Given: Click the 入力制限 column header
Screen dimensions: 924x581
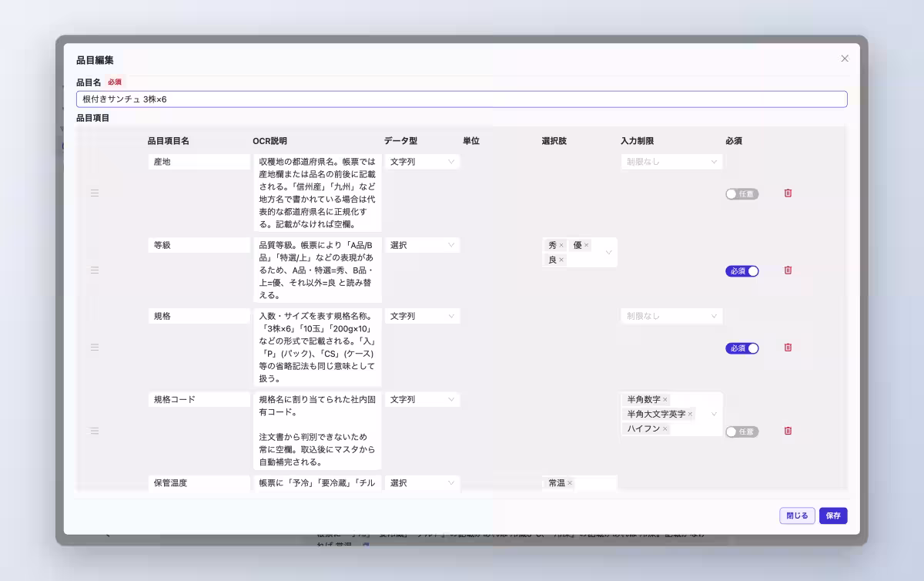Looking at the screenshot, I should click(x=638, y=141).
